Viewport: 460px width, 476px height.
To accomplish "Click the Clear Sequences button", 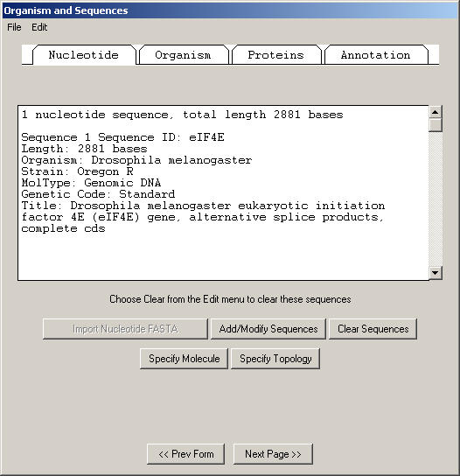I will coord(373,329).
